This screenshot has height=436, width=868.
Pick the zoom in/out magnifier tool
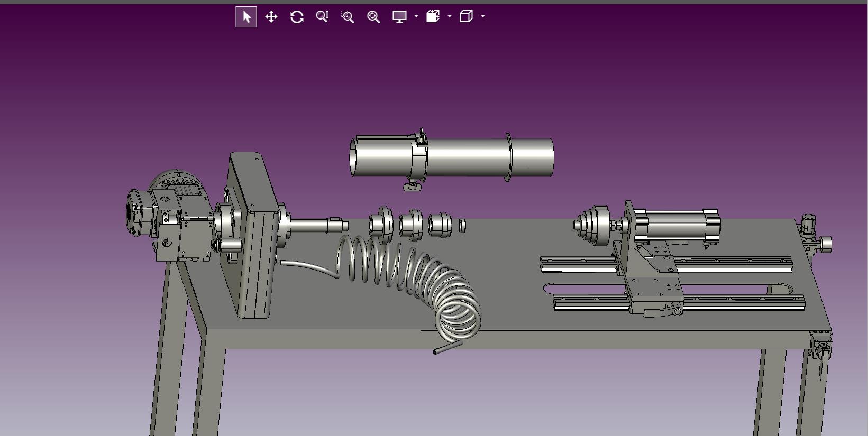322,17
